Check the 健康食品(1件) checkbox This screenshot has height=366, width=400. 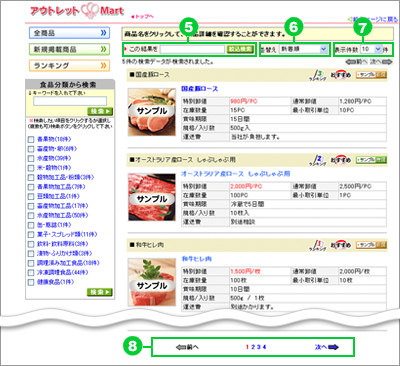[x=31, y=283]
